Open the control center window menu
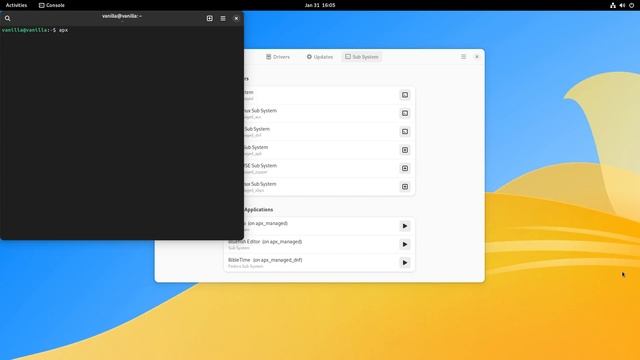Viewport: 640px width, 360px height. [x=463, y=57]
